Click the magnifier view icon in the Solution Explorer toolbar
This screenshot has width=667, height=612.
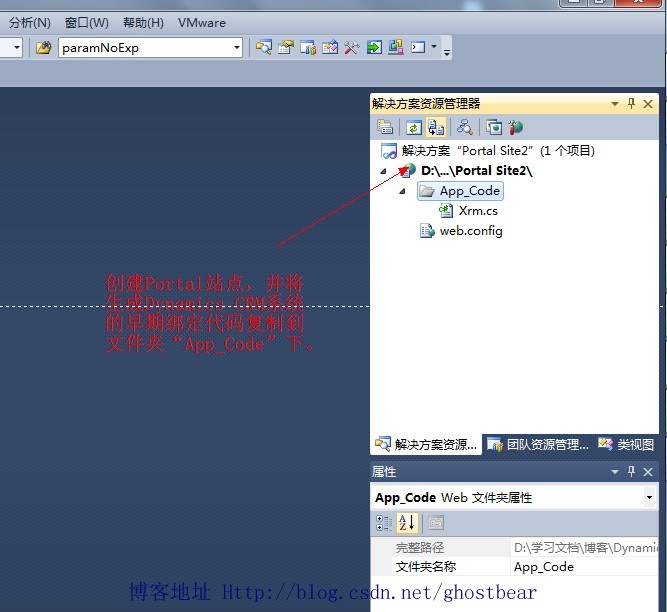[465, 127]
